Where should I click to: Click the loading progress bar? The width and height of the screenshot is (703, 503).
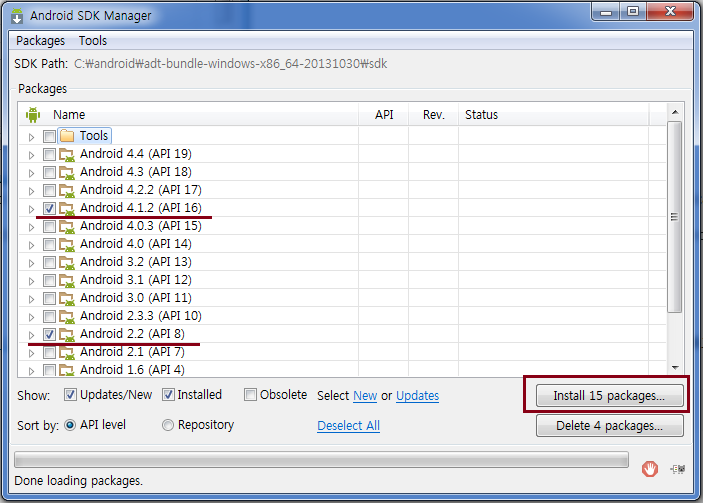(321, 460)
